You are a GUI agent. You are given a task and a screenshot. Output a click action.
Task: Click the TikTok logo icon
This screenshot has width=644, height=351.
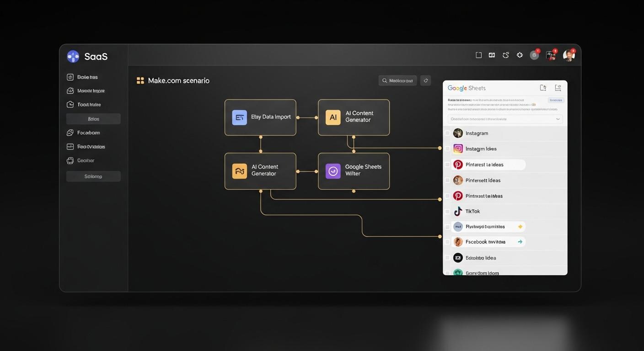click(458, 211)
